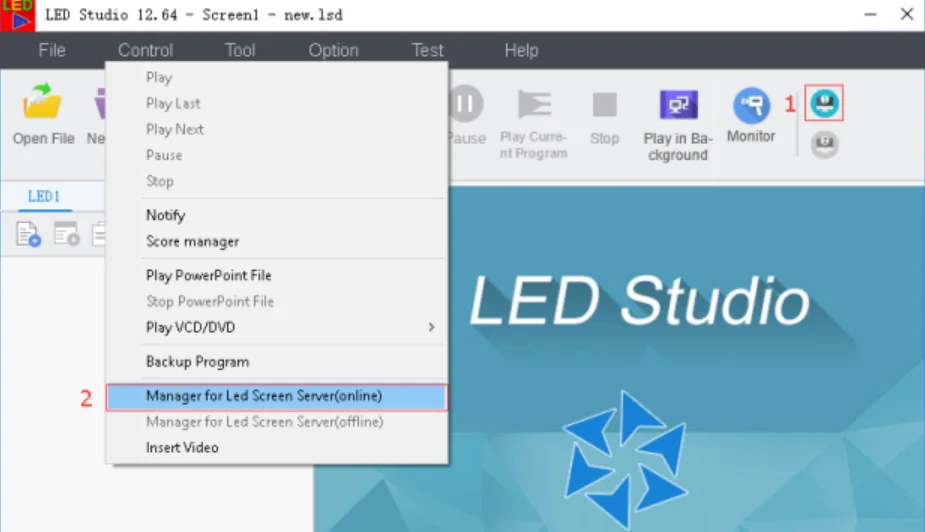The width and height of the screenshot is (925, 532).
Task: Open the File menu
Action: [x=52, y=50]
